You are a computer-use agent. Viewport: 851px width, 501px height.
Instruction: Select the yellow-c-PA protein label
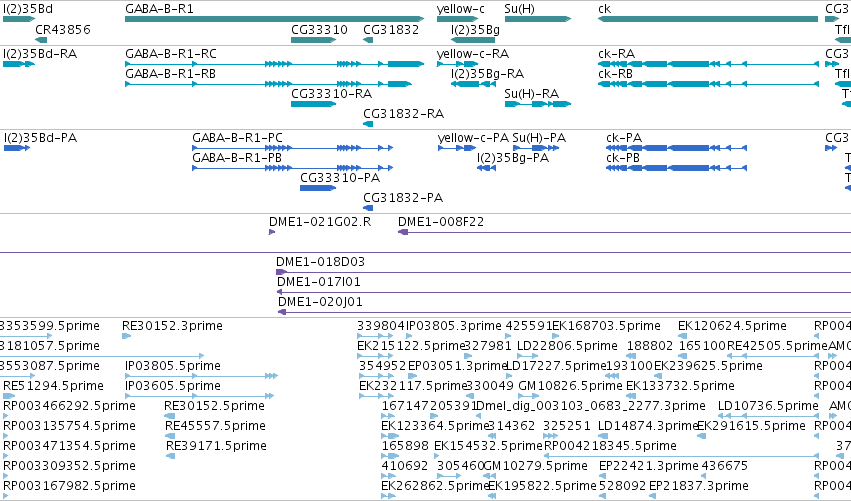pos(473,138)
